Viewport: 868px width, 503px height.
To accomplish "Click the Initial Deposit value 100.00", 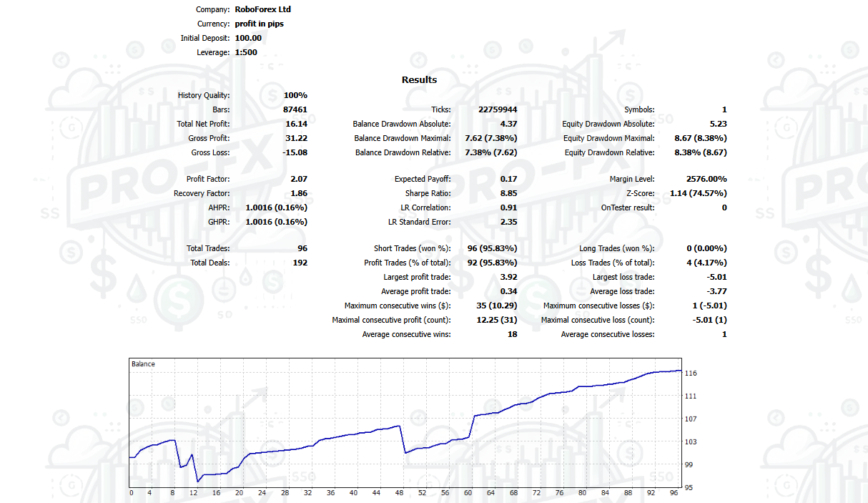I will tap(248, 38).
